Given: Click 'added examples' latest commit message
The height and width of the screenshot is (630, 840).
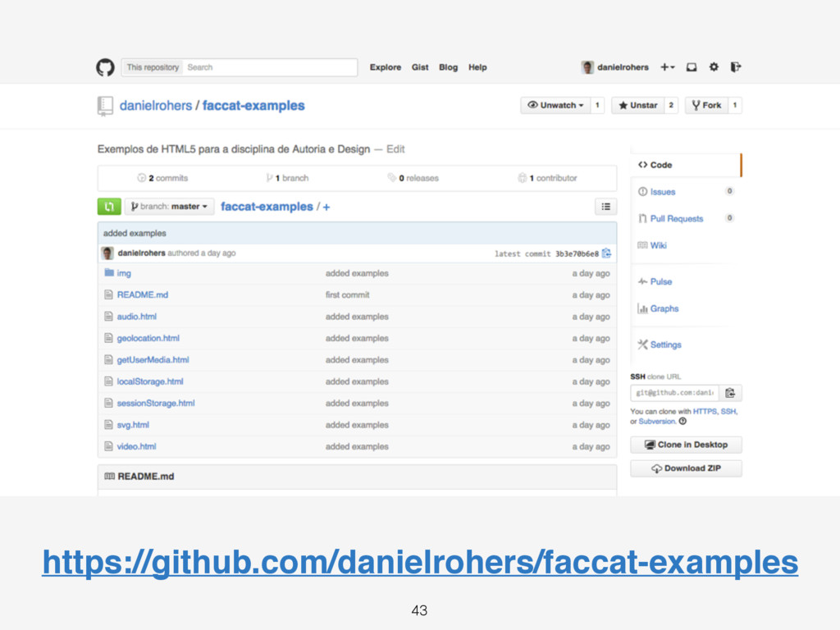Looking at the screenshot, I should (135, 233).
